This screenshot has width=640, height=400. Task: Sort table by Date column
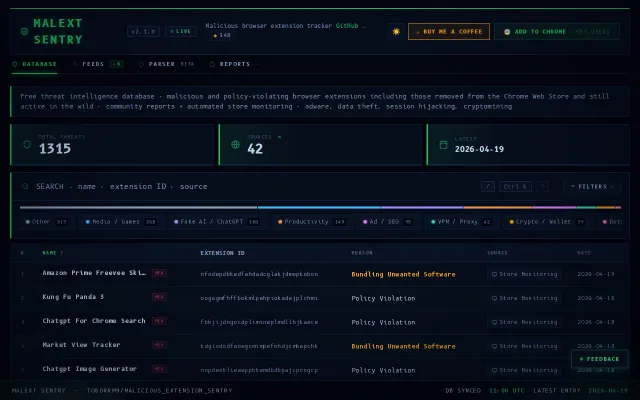point(584,253)
